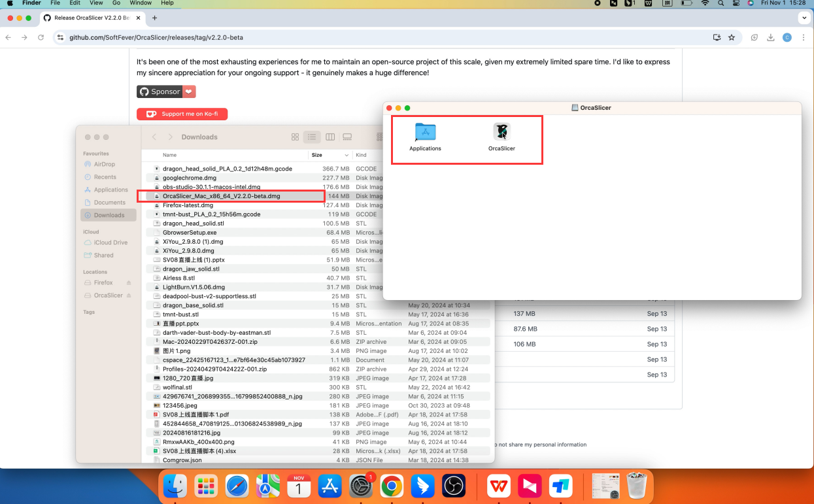The width and height of the screenshot is (814, 504).
Task: Select iCloud Drive in the Finder sidebar
Action: [110, 243]
